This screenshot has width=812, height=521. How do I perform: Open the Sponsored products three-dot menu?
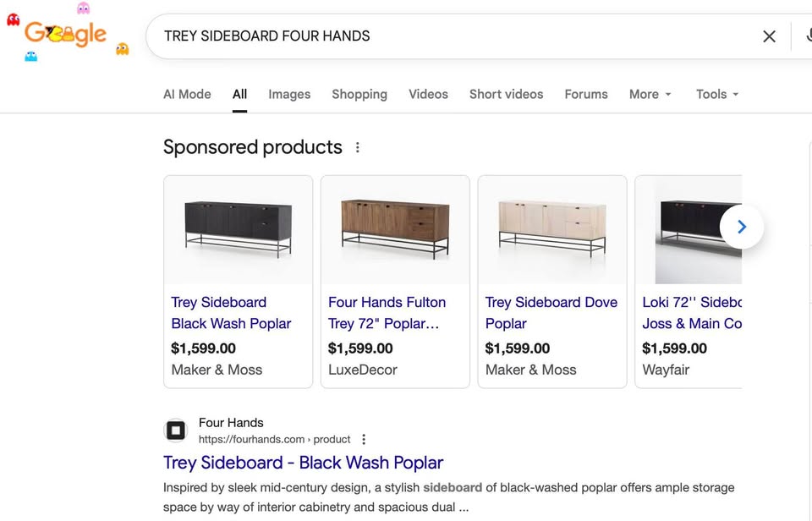(357, 147)
